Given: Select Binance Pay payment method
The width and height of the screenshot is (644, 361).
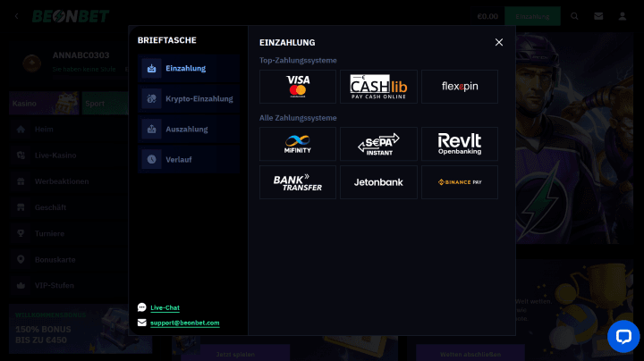Looking at the screenshot, I should coord(460,182).
